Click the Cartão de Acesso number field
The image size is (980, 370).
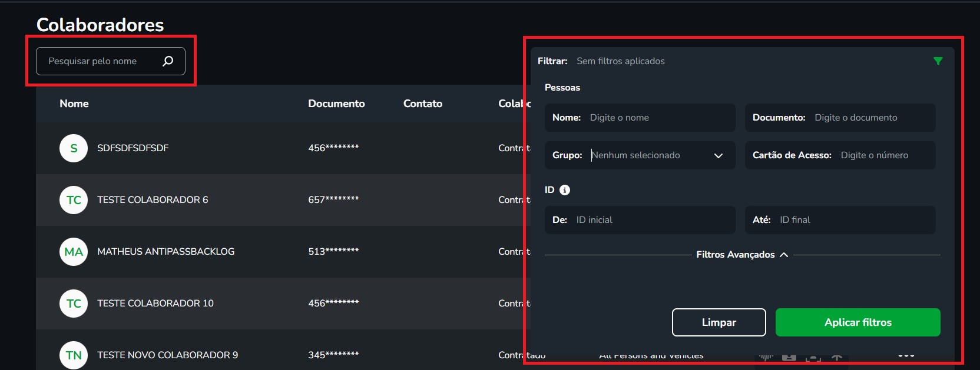pyautogui.click(x=883, y=155)
